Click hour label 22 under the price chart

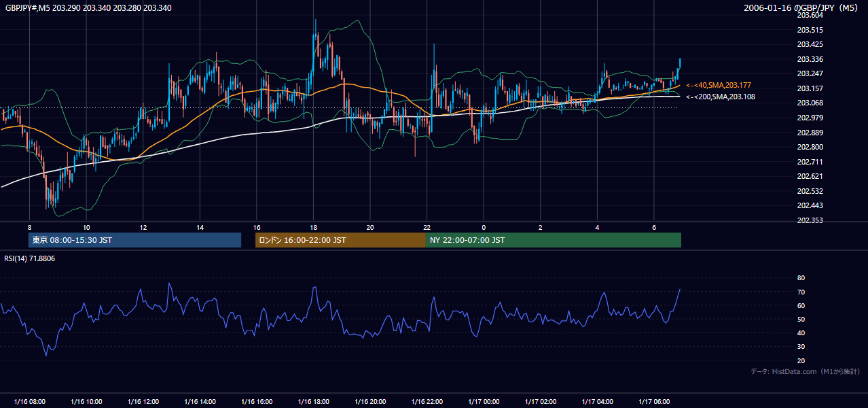pyautogui.click(x=427, y=227)
